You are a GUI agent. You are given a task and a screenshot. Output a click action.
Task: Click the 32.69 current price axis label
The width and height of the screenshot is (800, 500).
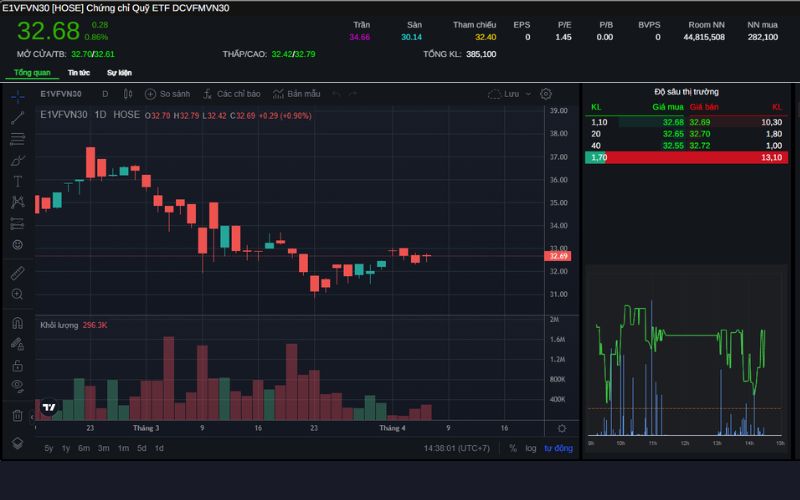click(x=558, y=256)
